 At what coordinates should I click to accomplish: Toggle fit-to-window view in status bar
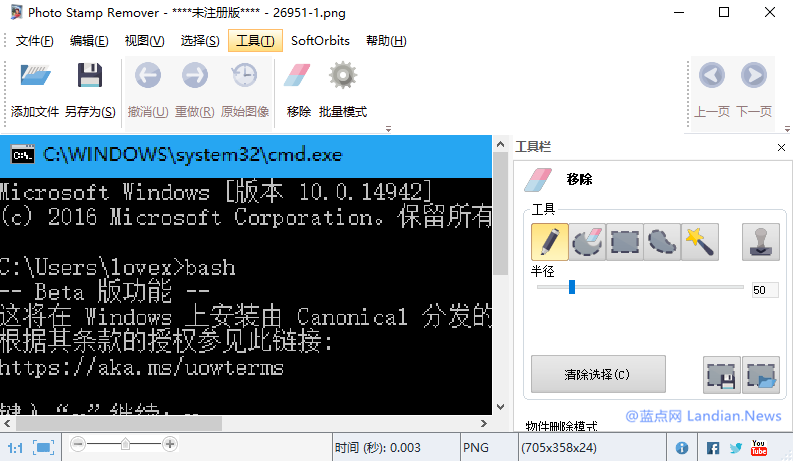coord(43,447)
